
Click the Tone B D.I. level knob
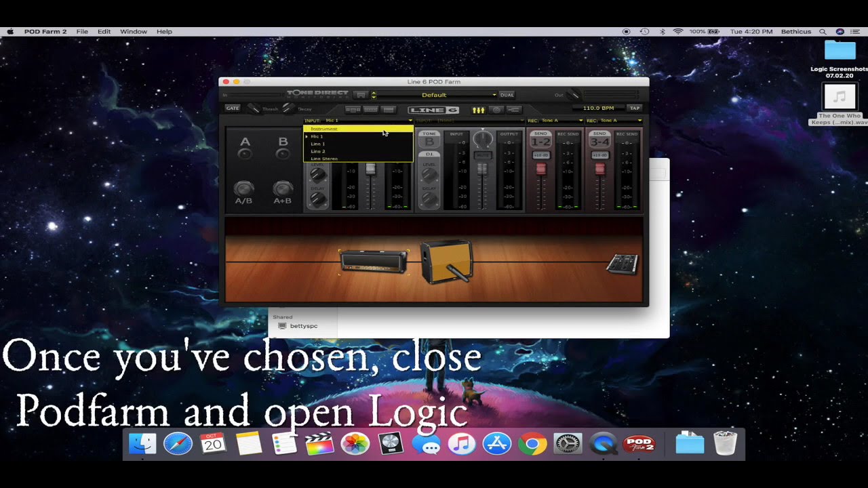(x=429, y=174)
